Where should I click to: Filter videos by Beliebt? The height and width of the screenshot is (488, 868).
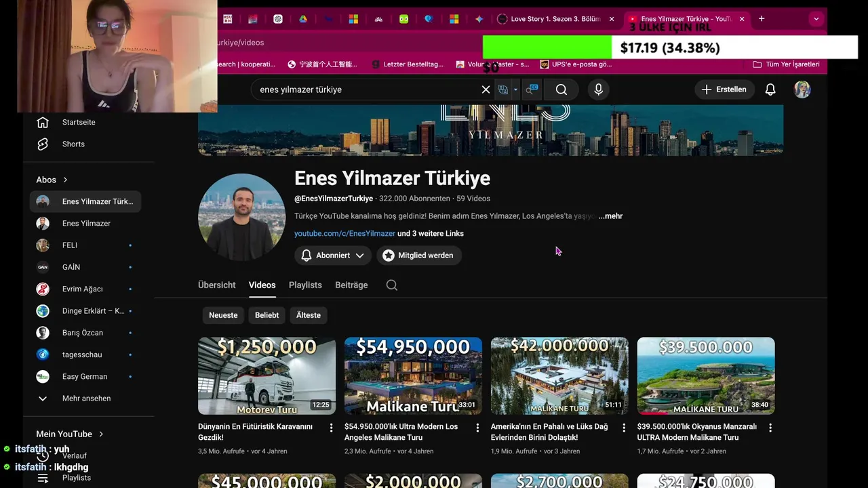tap(267, 315)
